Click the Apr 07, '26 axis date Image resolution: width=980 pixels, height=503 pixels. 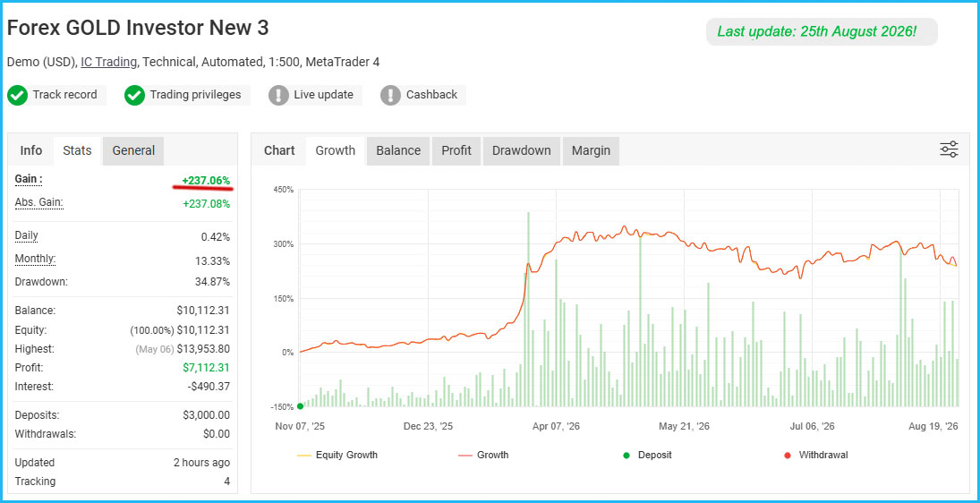(557, 427)
